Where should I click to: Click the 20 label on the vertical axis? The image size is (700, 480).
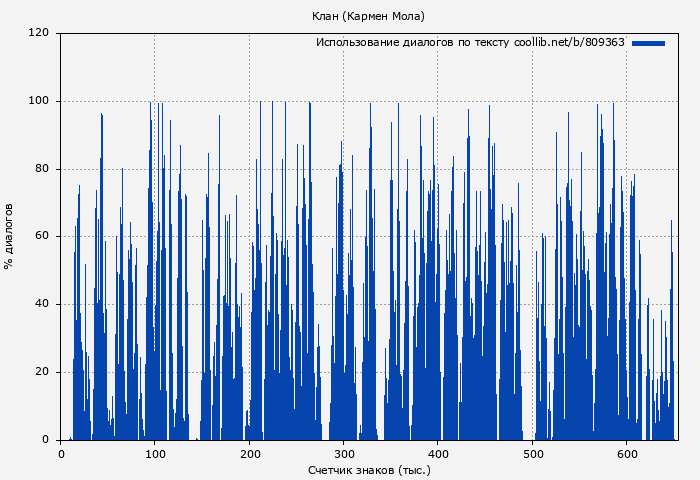point(42,372)
